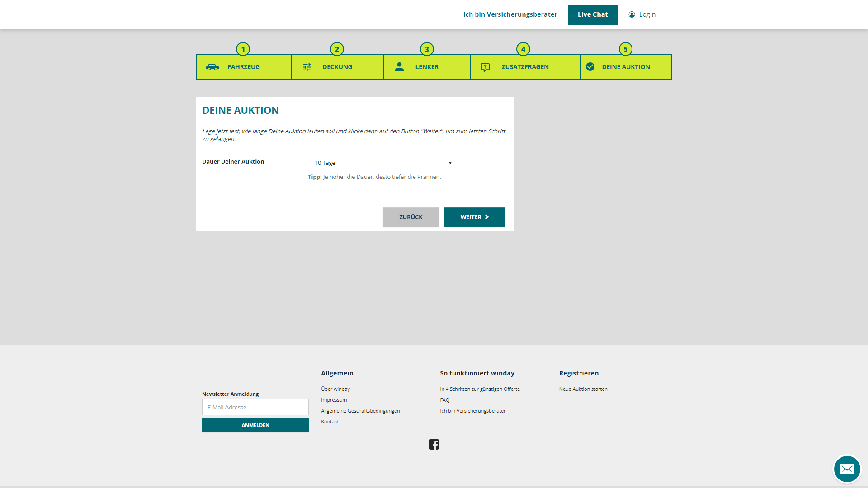Start a Live Chat
The width and height of the screenshot is (868, 488).
[x=593, y=14]
